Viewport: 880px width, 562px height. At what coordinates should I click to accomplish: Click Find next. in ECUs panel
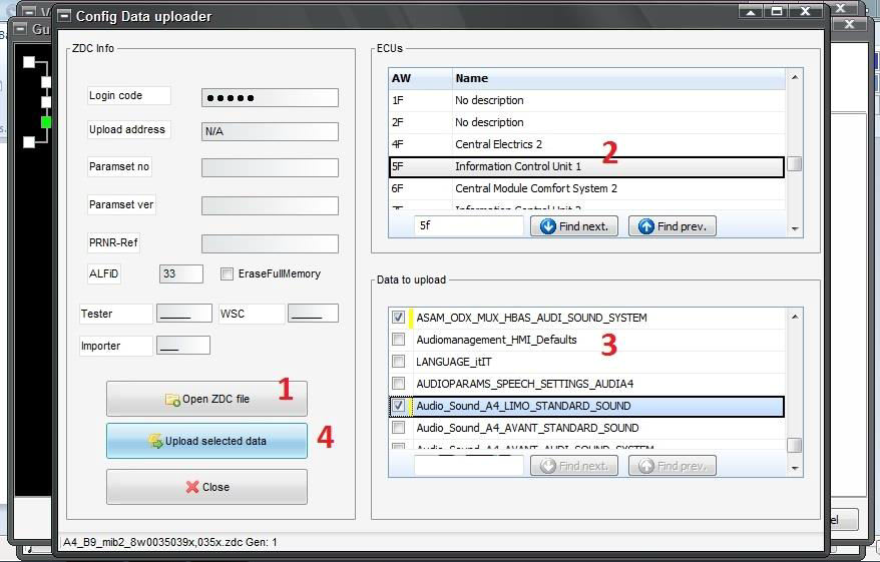pyautogui.click(x=574, y=226)
